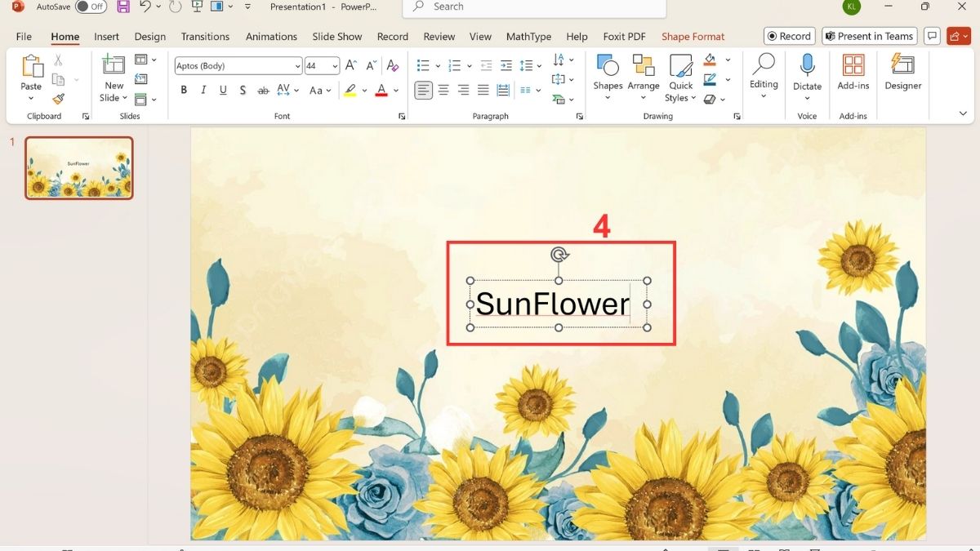
Task: Click the Reset slide icon
Action: click(x=141, y=79)
